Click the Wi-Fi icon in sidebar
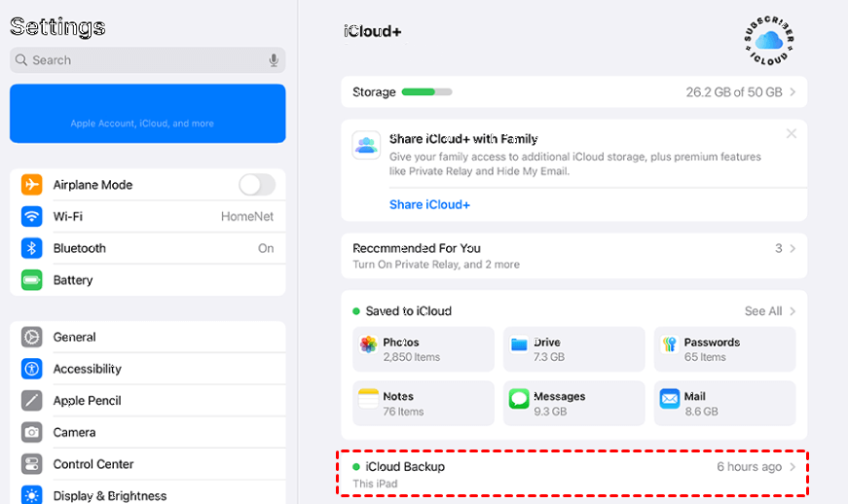Image resolution: width=848 pixels, height=504 pixels. click(31, 217)
